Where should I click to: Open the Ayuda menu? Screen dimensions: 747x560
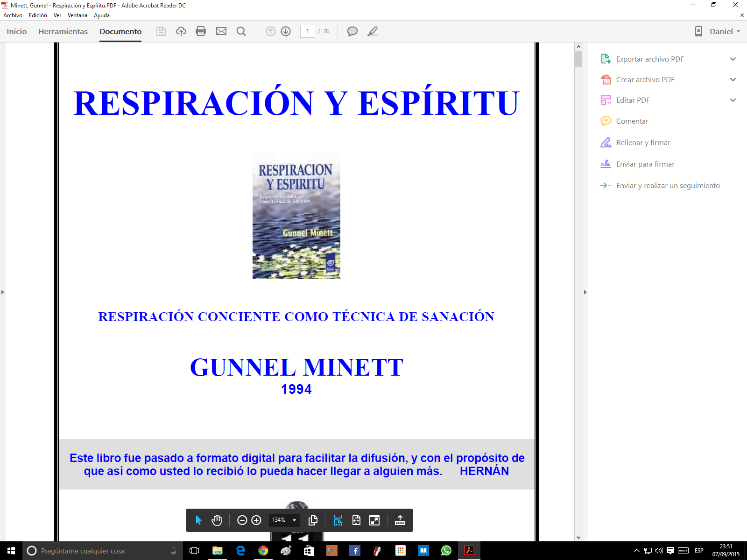coord(102,15)
